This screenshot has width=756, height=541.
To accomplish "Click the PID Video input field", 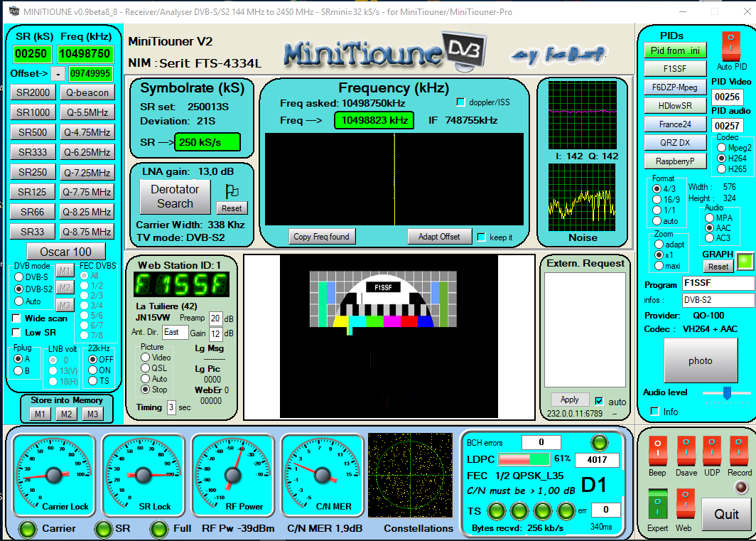I will tap(728, 97).
